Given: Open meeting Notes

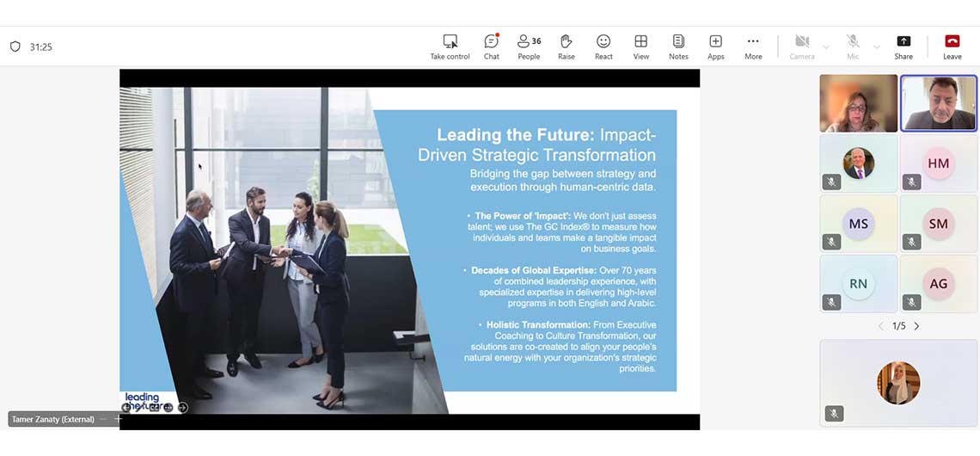Looking at the screenshot, I should 678,46.
